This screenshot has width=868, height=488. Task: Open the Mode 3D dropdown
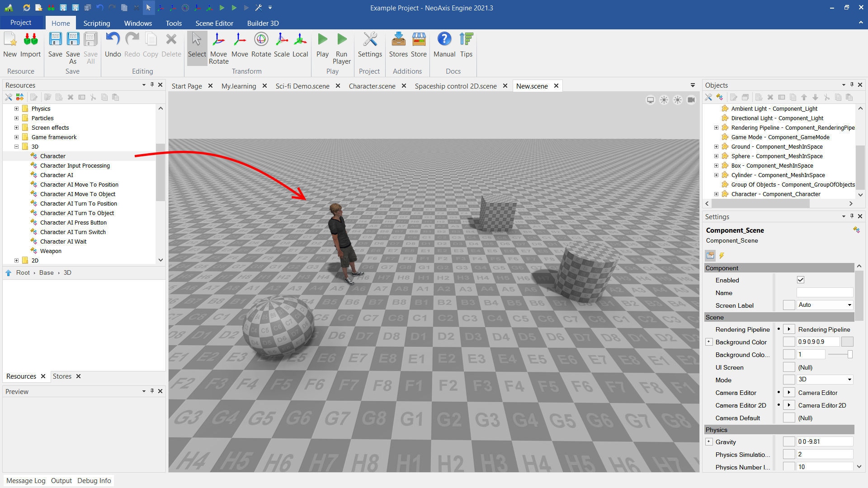825,380
